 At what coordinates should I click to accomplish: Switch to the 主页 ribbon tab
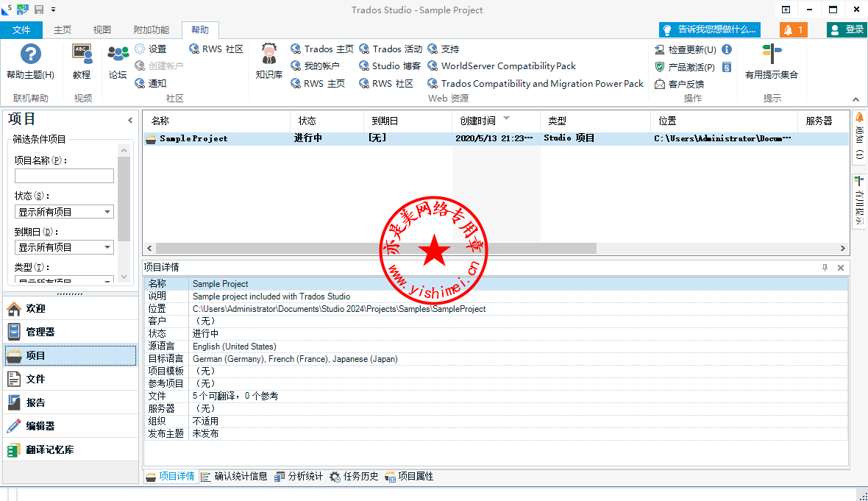(63, 30)
